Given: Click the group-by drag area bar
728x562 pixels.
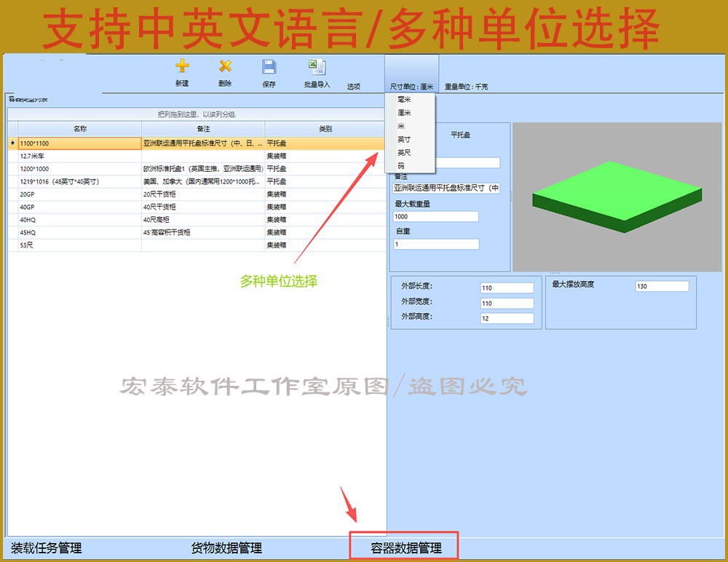Looking at the screenshot, I should coord(197,114).
